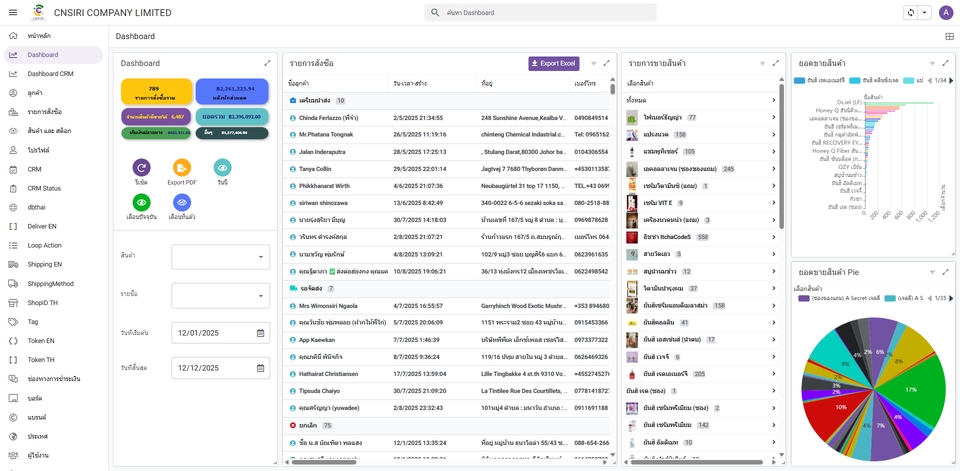This screenshot has width=960, height=471.
Task: Open the grid layout icon below avatar
Action: click(x=949, y=36)
